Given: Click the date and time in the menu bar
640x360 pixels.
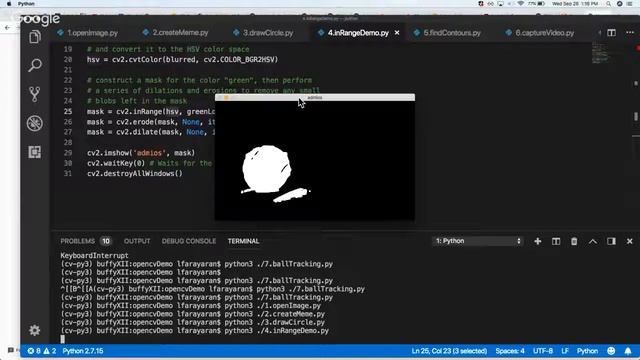Looking at the screenshot, I should [575, 4].
